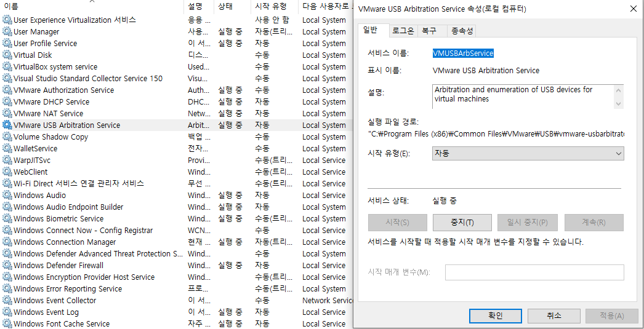
Task: Switch to the 일반 tab
Action: 373,30
